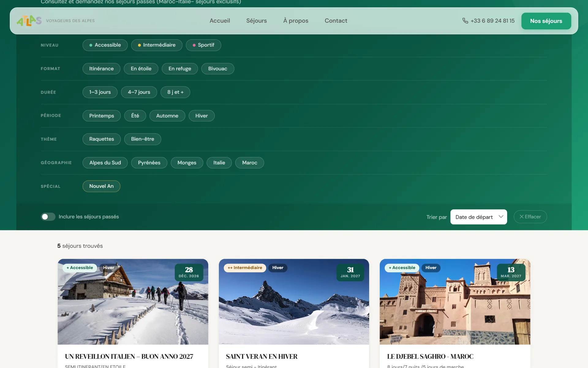The height and width of the screenshot is (368, 588).
Task: Filter by Pyrénées geography
Action: 149,163
